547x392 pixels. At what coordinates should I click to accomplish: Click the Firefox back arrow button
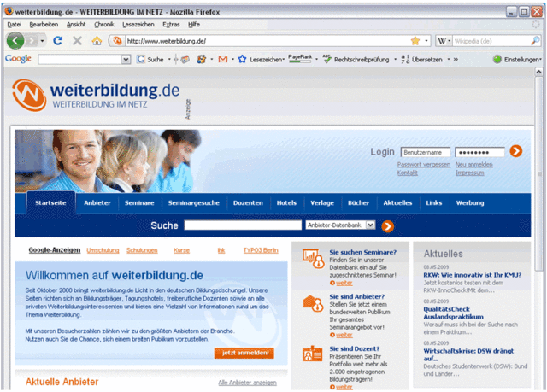pos(15,41)
